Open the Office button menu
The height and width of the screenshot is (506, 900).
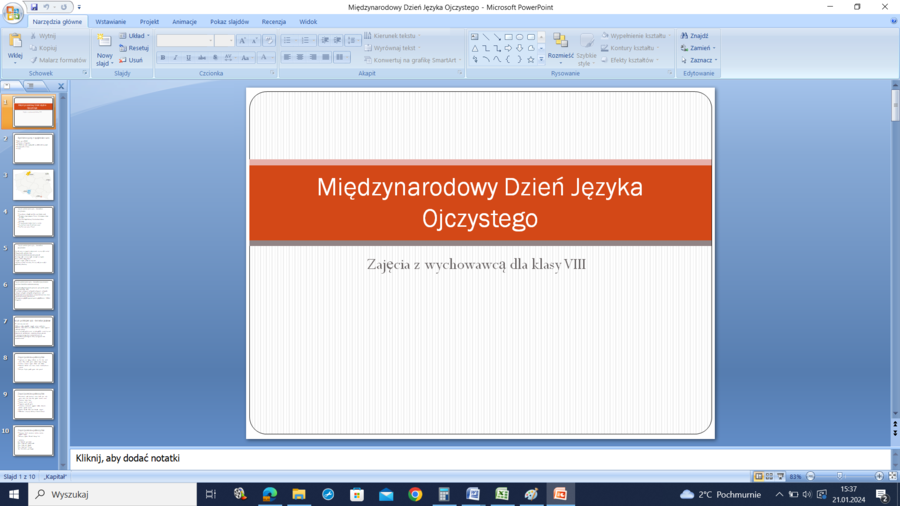pos(13,12)
